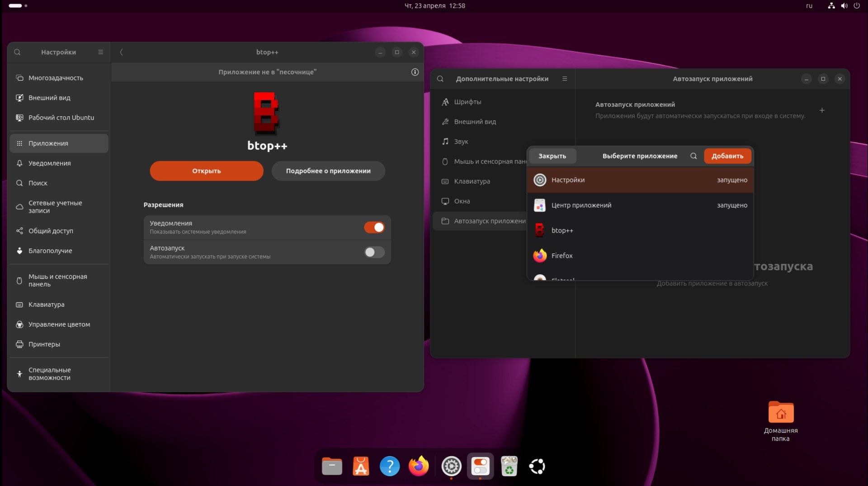This screenshot has height=486, width=868.
Task: Open the Help icon in the dock
Action: pos(389,466)
